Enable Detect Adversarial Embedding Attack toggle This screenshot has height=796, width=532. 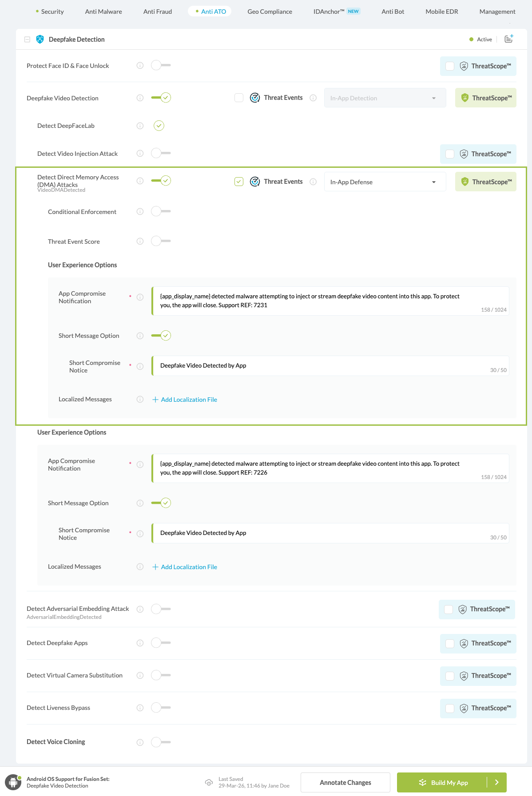(x=161, y=609)
